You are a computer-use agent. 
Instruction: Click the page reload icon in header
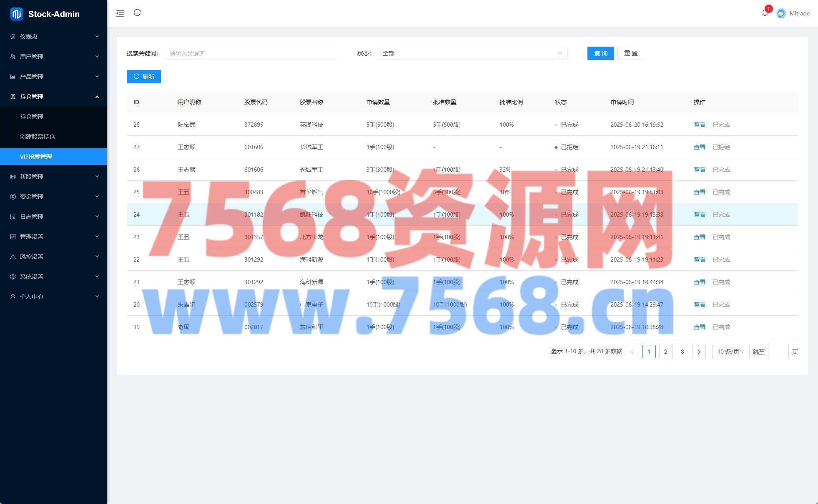[x=137, y=13]
